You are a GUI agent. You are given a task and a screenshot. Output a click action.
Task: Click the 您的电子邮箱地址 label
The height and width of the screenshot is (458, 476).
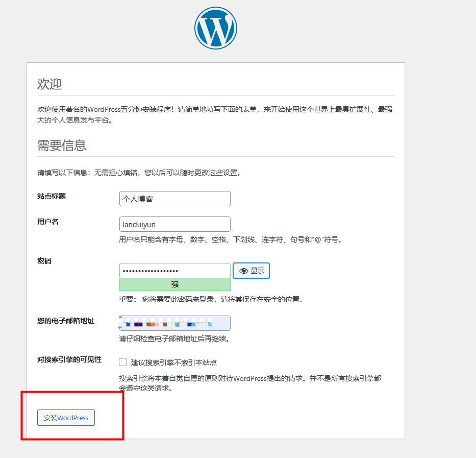tap(66, 321)
